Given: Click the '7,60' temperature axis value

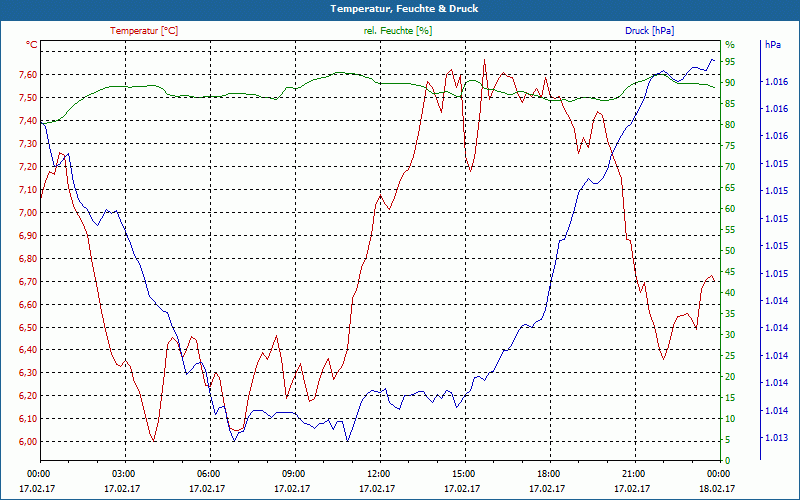Looking at the screenshot, I should (28, 75).
